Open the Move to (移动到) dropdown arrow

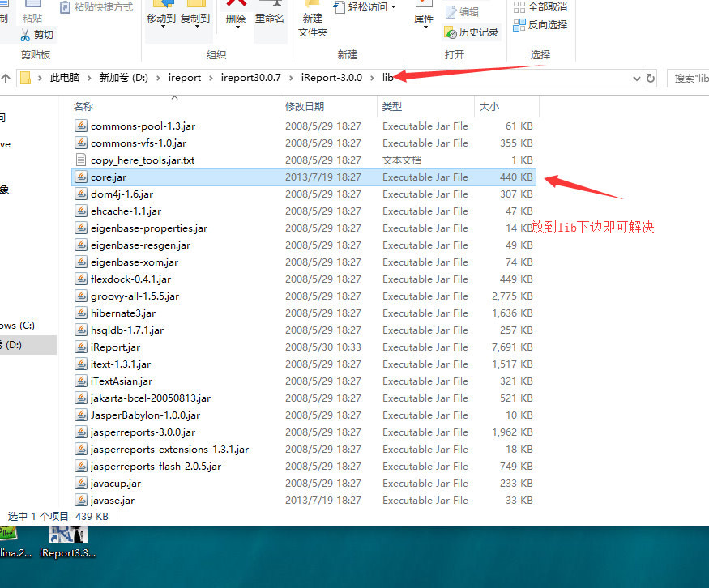[x=163, y=27]
